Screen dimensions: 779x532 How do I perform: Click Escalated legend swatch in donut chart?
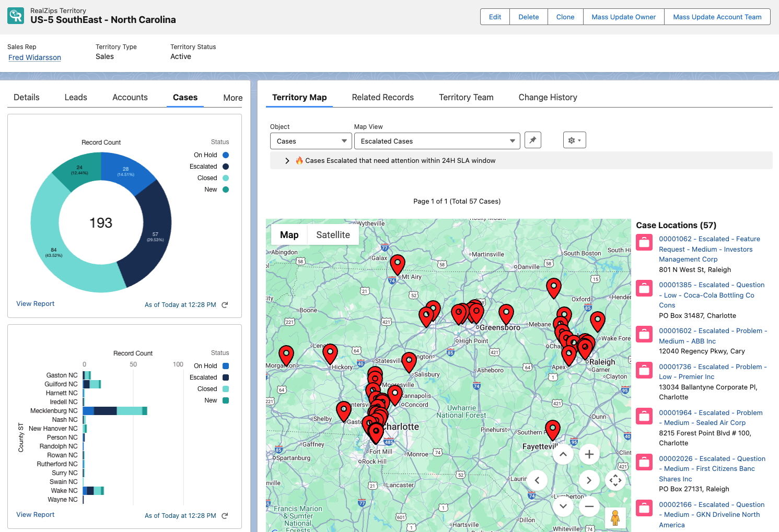click(226, 167)
